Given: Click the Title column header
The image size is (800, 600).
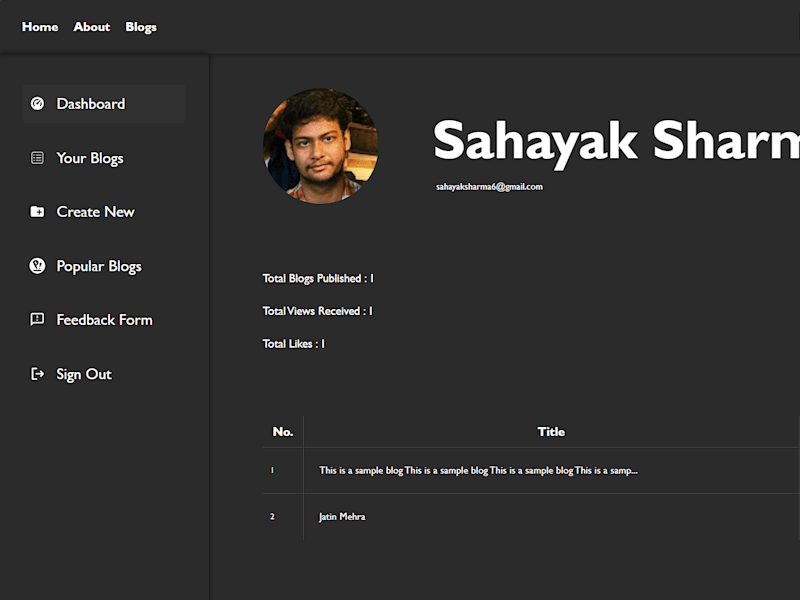Looking at the screenshot, I should (552, 432).
